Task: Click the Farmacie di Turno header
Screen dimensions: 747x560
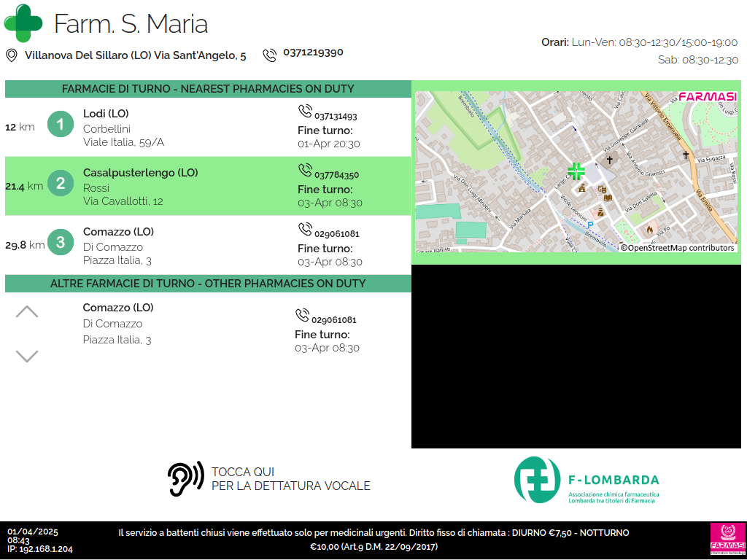Action: click(x=208, y=89)
